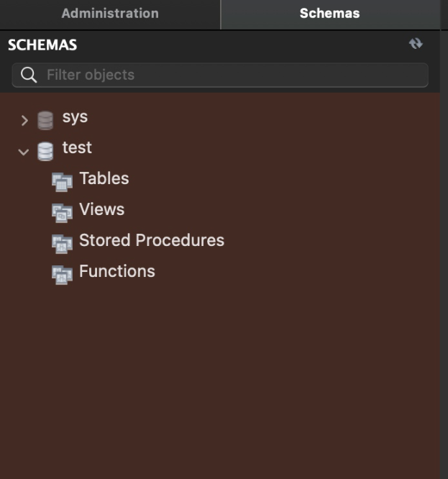This screenshot has width=448, height=479.
Task: Select the Views node label
Action: tap(101, 210)
